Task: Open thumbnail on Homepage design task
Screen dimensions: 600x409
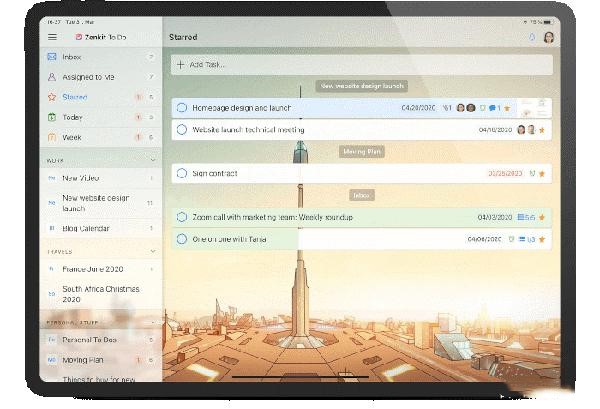Action: (536, 106)
